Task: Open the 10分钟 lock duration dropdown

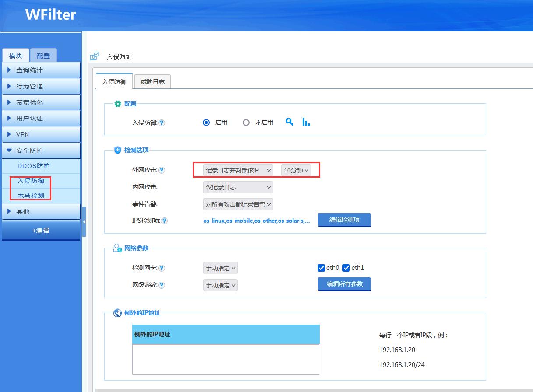Action: point(296,170)
